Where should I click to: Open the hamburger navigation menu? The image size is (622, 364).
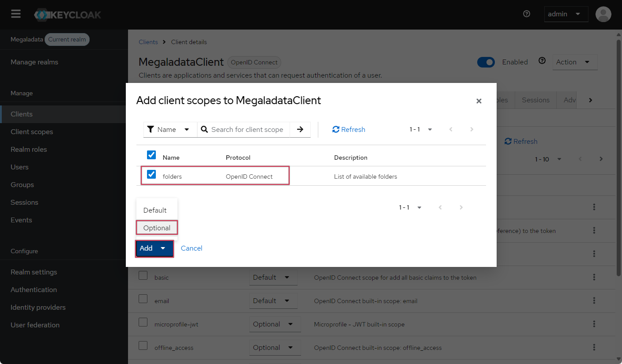[16, 14]
